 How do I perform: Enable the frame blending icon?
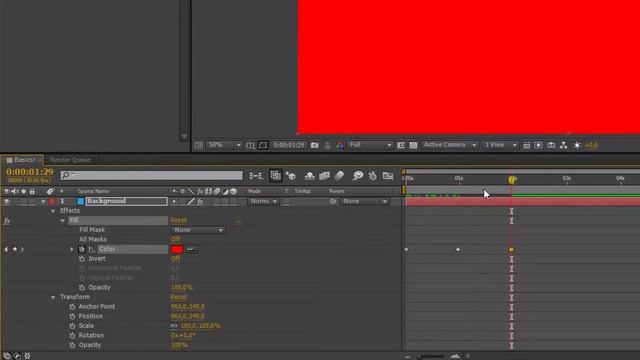click(324, 176)
